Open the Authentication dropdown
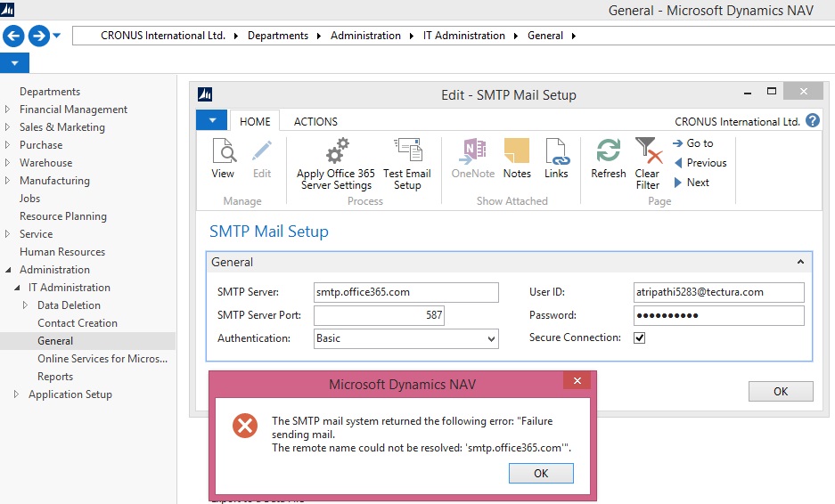The width and height of the screenshot is (835, 504). point(491,339)
